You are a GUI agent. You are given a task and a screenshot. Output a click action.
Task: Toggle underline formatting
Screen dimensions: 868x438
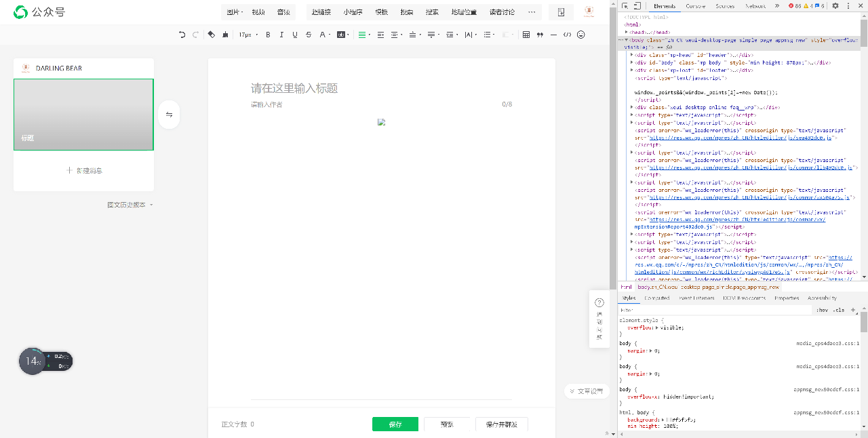pyautogui.click(x=295, y=35)
